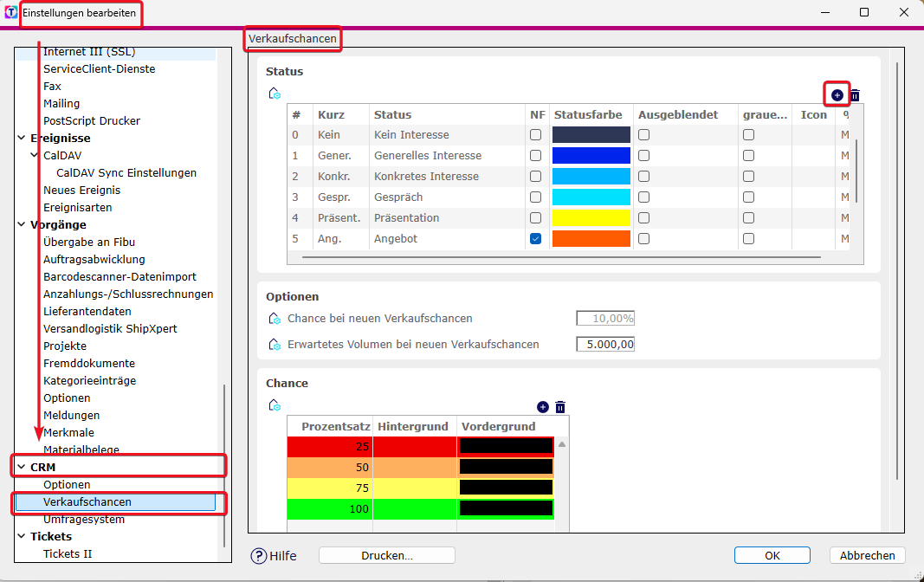
Task: Select ServiceClient-Dienste tree entry
Action: pyautogui.click(x=99, y=69)
